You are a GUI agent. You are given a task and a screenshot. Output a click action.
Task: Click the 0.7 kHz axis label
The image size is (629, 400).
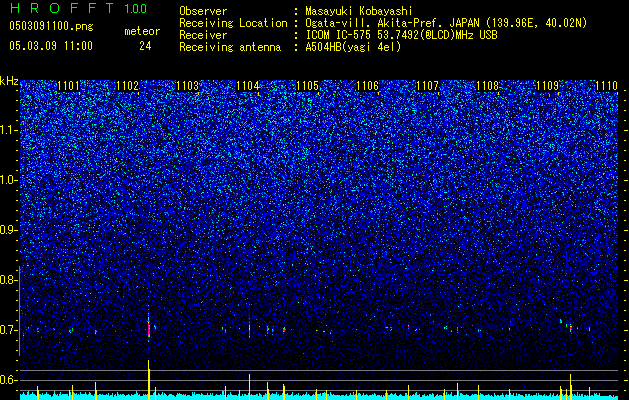coord(8,330)
